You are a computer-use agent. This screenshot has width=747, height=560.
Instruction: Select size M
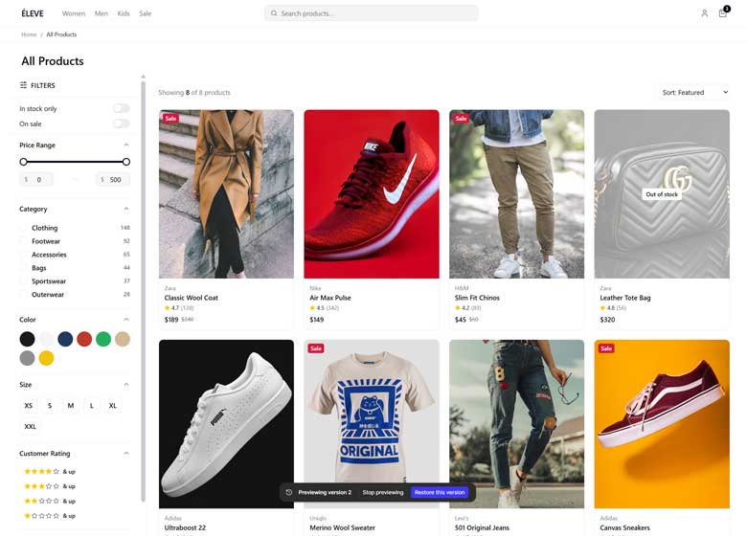(x=71, y=406)
